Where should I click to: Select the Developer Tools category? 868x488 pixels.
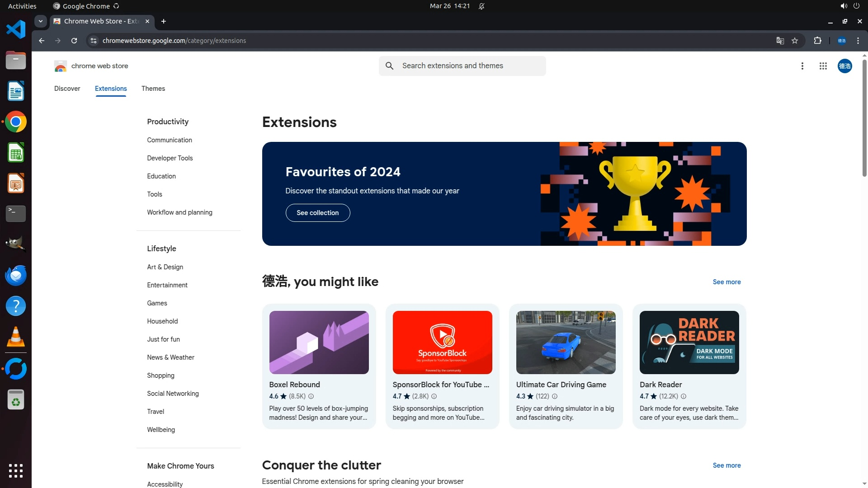170,158
